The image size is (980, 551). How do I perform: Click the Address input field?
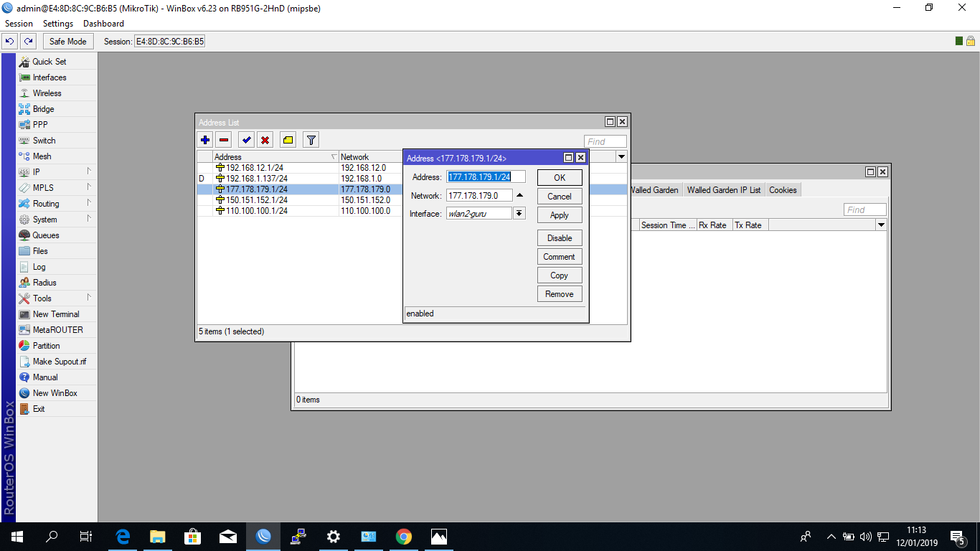click(x=486, y=176)
